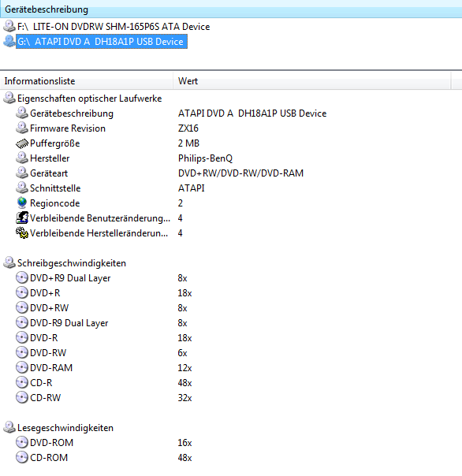The image size is (462, 476).
Task: Click the disc icon beside DVD-RAM
Action: 22,367
